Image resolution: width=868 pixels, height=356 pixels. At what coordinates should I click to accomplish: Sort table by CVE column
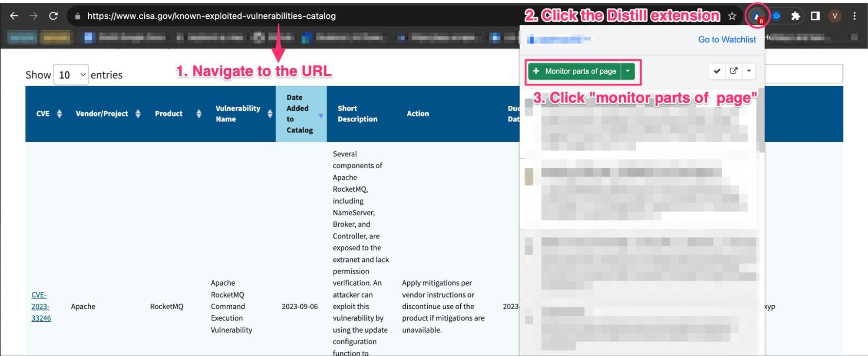tap(49, 114)
